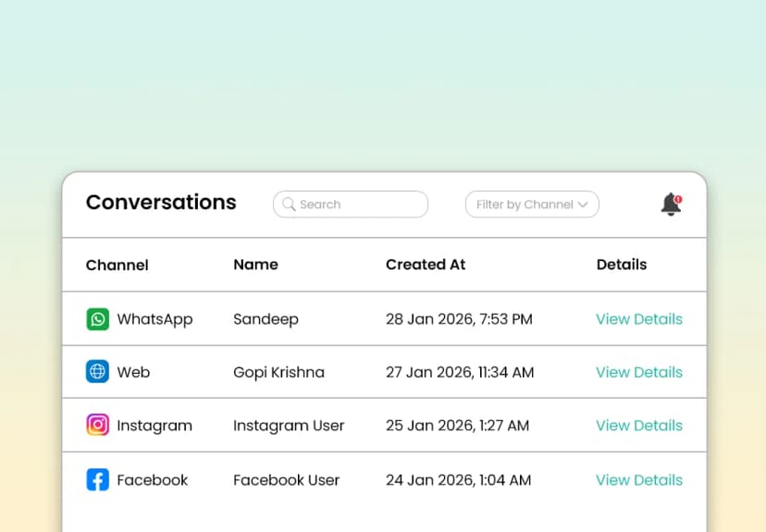Viewport: 766px width, 532px height.
Task: View Details for Gopi Krishna's conversation
Action: pos(638,372)
